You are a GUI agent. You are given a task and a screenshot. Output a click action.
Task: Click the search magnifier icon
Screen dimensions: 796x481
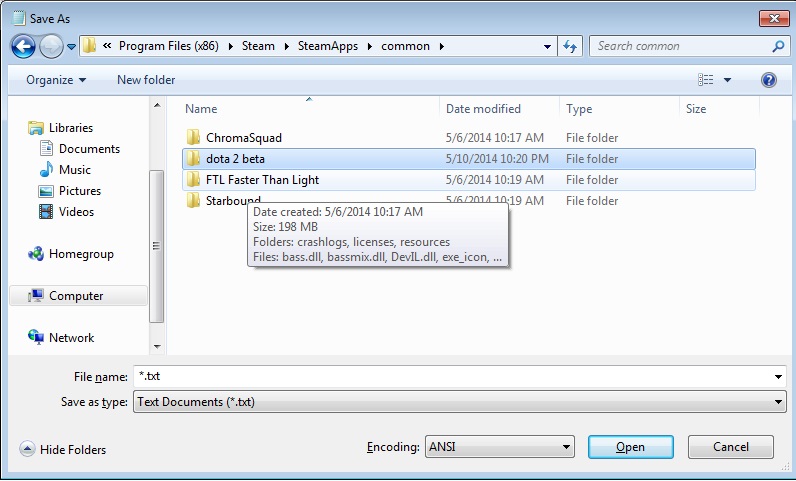pyautogui.click(x=778, y=46)
